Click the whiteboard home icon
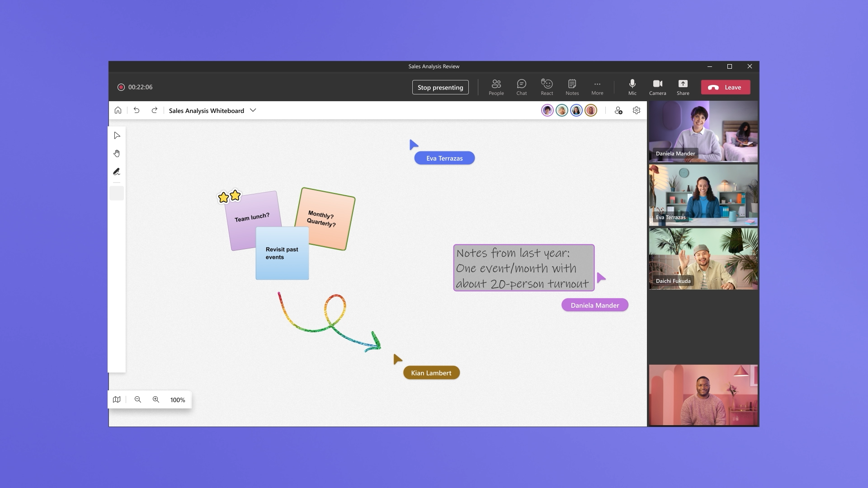This screenshot has height=488, width=868. (118, 110)
